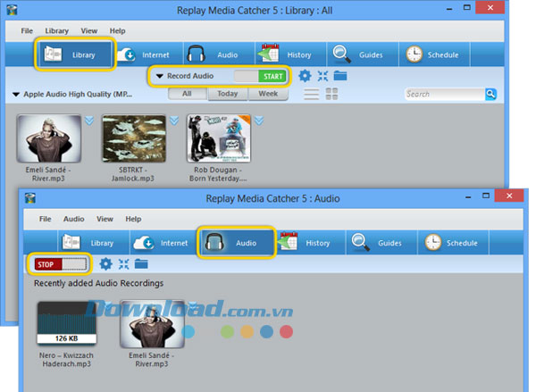Open Library menu in menu bar

57,30
